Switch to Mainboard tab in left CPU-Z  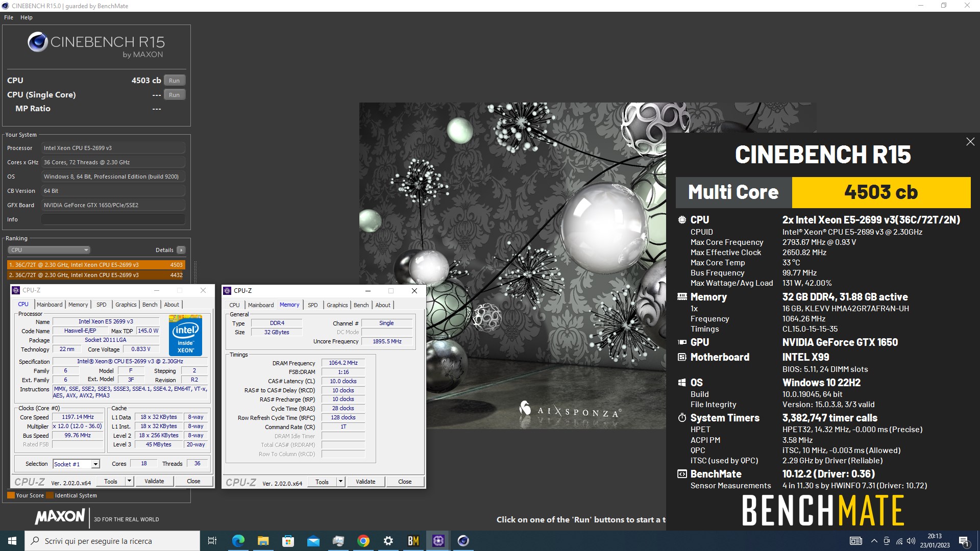pos(50,305)
